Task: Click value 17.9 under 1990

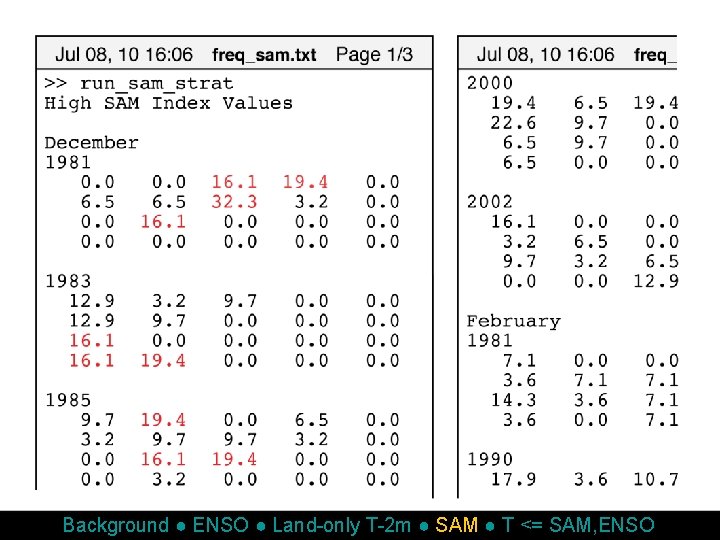Action: coord(513,479)
